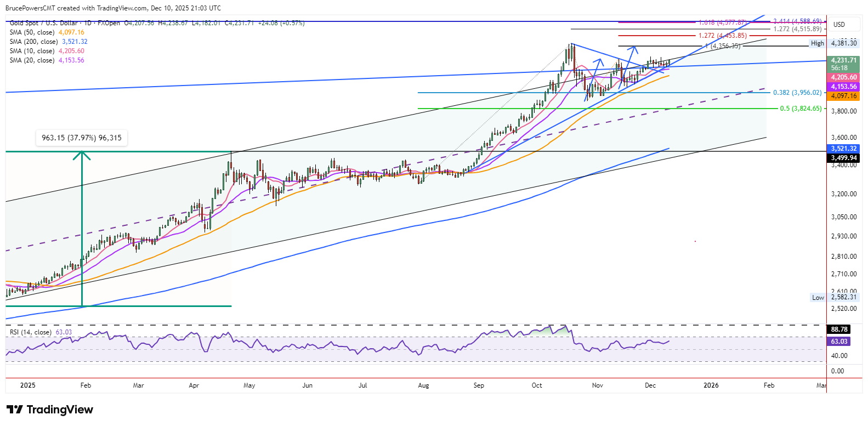The image size is (868, 426).
Task: Click the 3,600.00 price scale tick
Action: [844, 138]
